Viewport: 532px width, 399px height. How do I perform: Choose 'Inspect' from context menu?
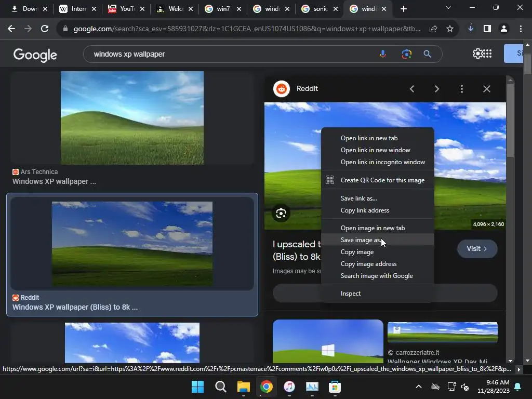click(x=378, y=294)
